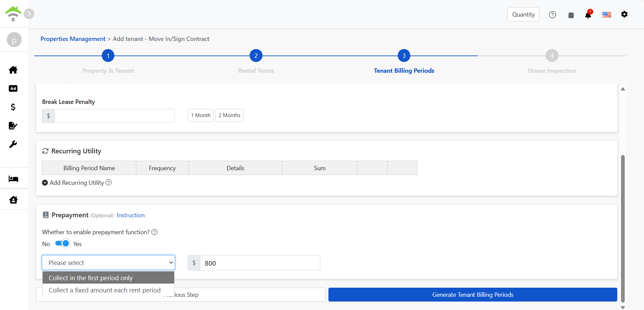Open the wrench maintenance icon
The height and width of the screenshot is (310, 644).
click(13, 145)
